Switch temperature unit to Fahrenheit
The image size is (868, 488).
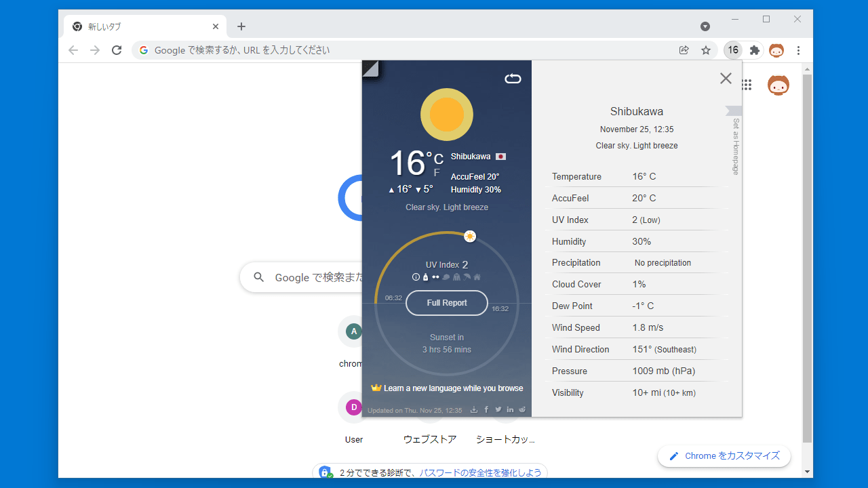[x=437, y=173]
